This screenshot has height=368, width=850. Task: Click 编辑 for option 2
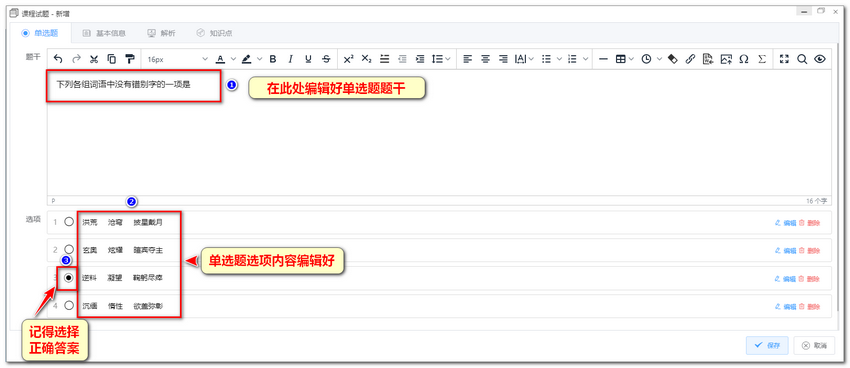click(x=785, y=250)
